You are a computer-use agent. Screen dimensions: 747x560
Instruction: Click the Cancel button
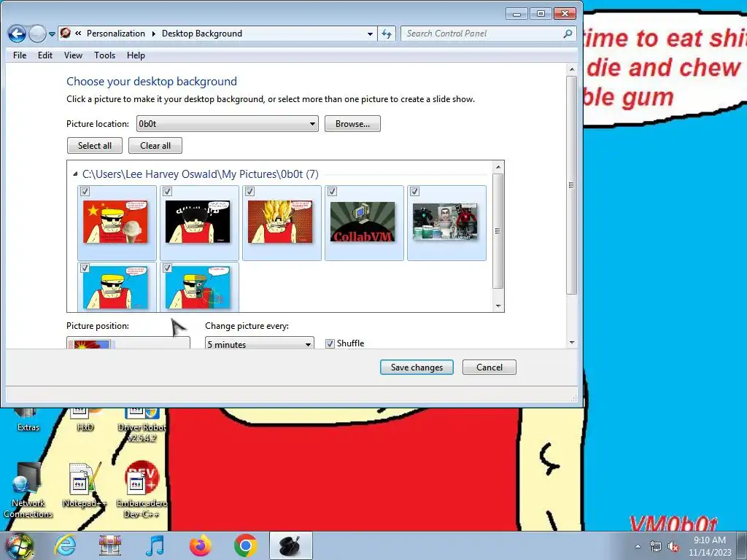click(x=489, y=367)
